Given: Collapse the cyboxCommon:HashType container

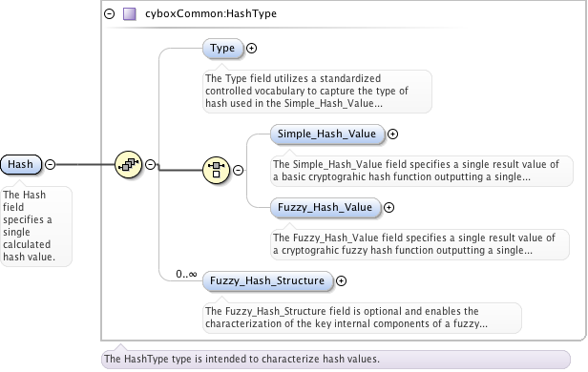Looking at the screenshot, I should (109, 14).
